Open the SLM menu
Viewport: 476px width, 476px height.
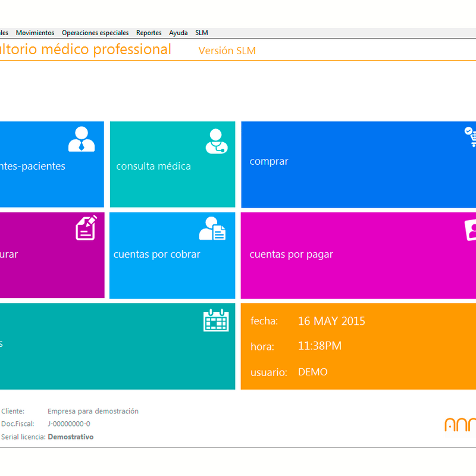pos(202,33)
